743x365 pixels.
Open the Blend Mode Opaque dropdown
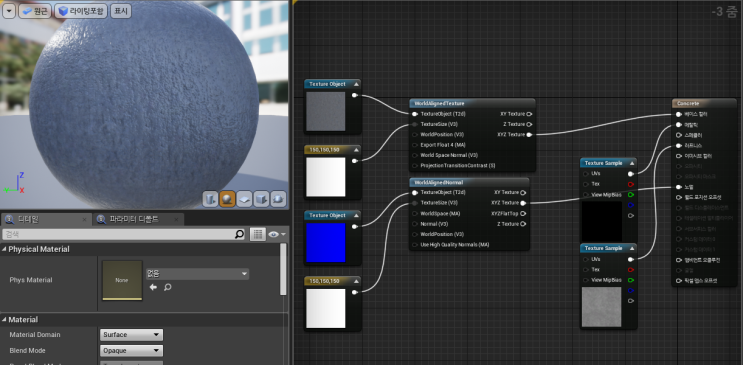point(131,351)
